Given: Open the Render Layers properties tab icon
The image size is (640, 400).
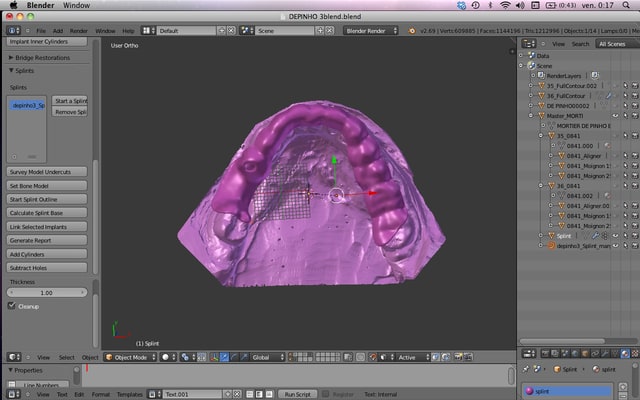Looking at the screenshot, I should click(x=555, y=353).
